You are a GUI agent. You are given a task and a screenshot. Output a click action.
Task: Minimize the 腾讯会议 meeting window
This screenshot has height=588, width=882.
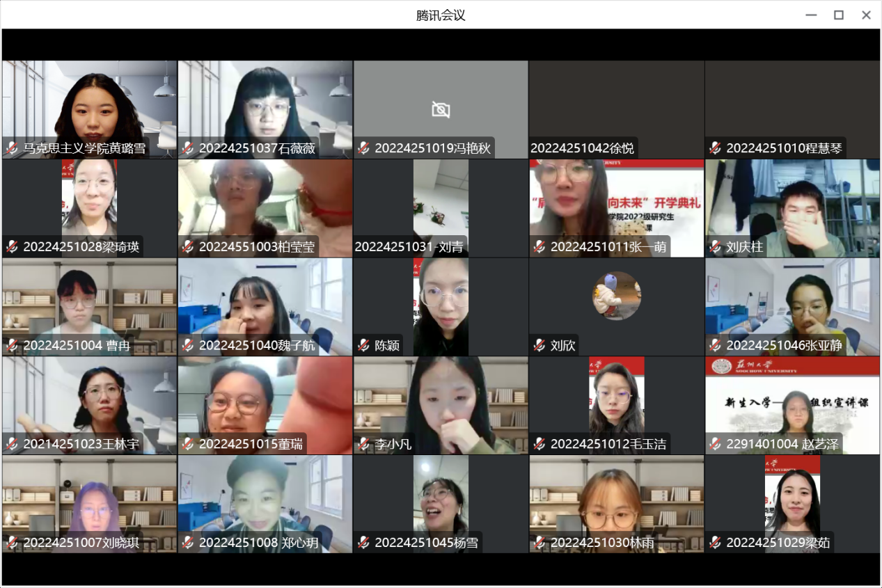811,15
